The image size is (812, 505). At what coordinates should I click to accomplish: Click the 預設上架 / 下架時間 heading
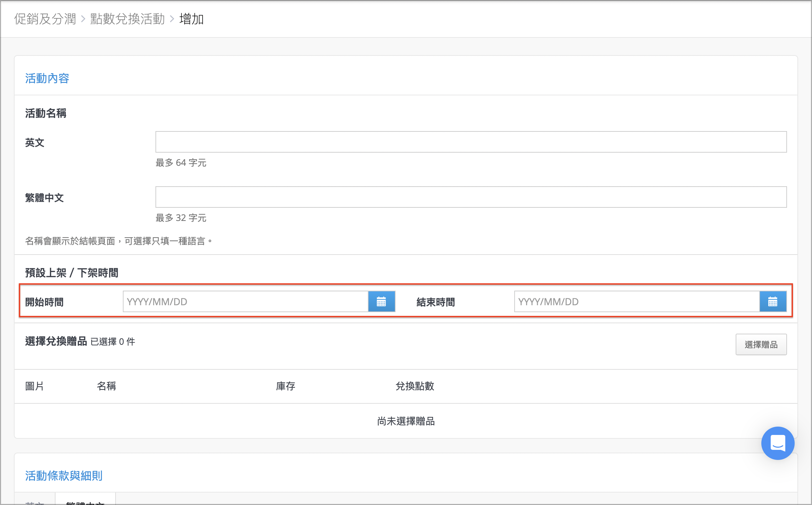coord(72,273)
